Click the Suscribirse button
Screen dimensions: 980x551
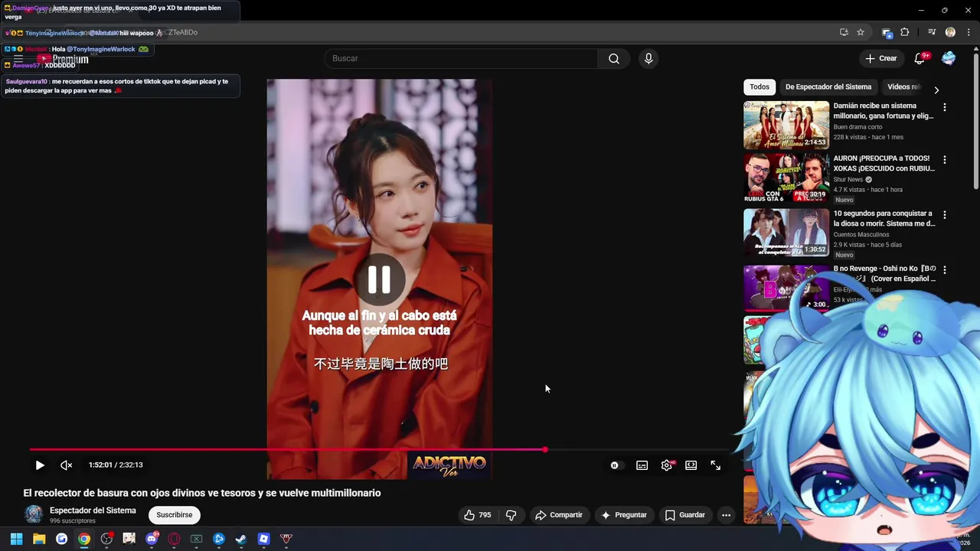(174, 515)
